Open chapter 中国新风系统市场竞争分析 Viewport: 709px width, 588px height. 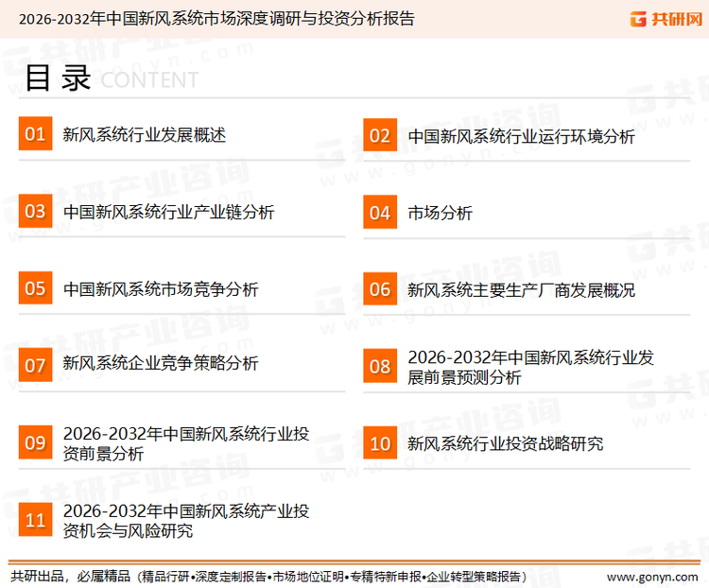[x=161, y=289]
